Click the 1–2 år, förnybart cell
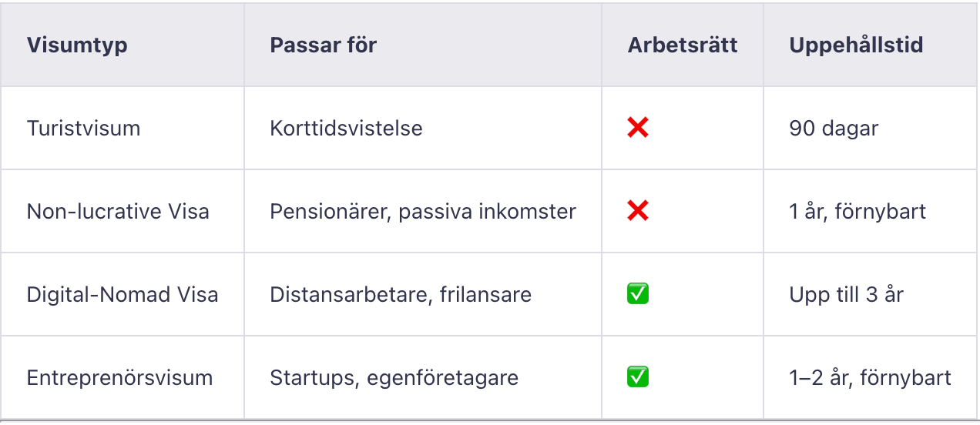This screenshot has width=980, height=425. click(870, 377)
